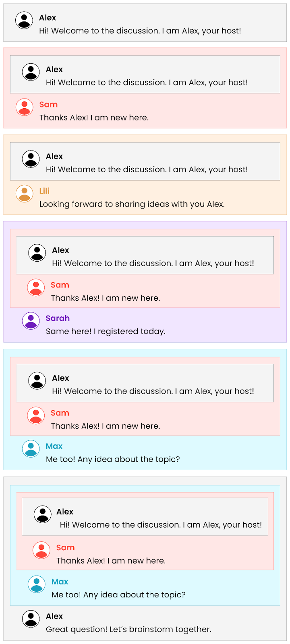Click the Alex username above "Great question!"
The width and height of the screenshot is (290, 644).
click(54, 616)
